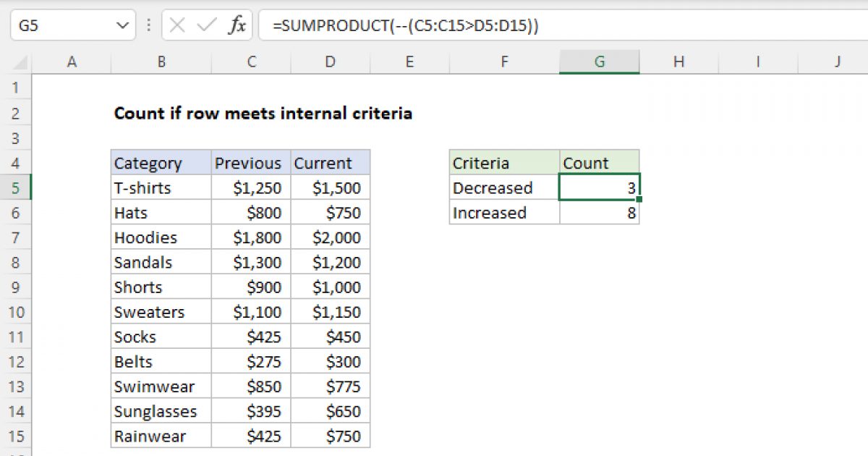Select the Select All corner above row 1
The height and width of the screenshot is (456, 868).
click(17, 62)
